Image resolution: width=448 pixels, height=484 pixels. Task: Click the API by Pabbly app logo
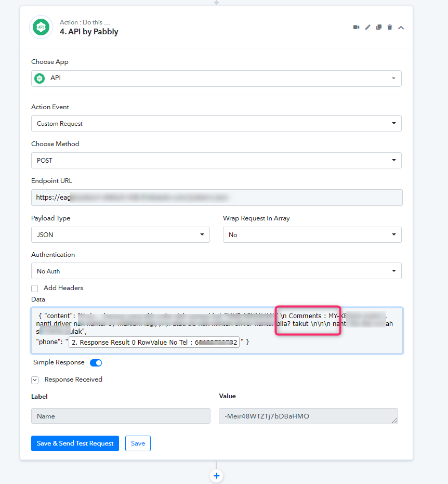pos(41,27)
